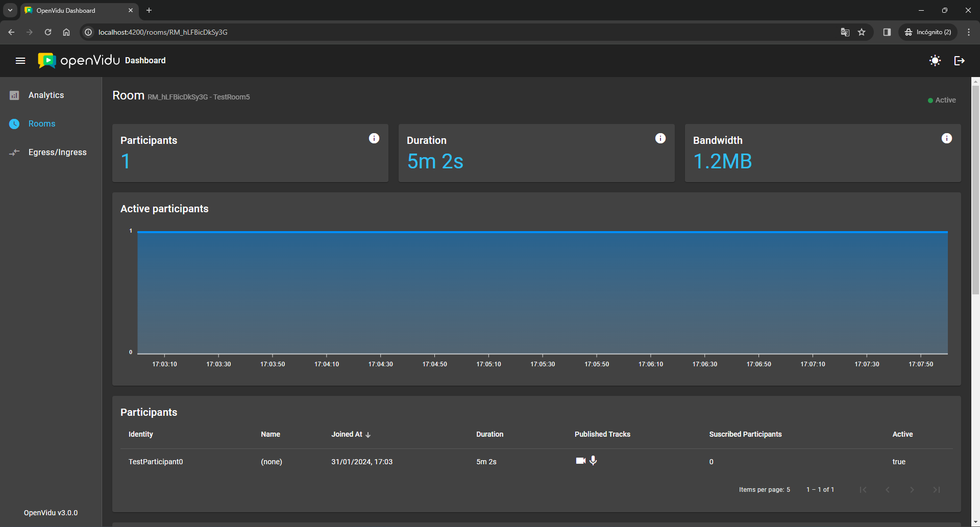Screen dimensions: 980x527
Task: Bookmark this page with the star icon
Action: tap(862, 32)
